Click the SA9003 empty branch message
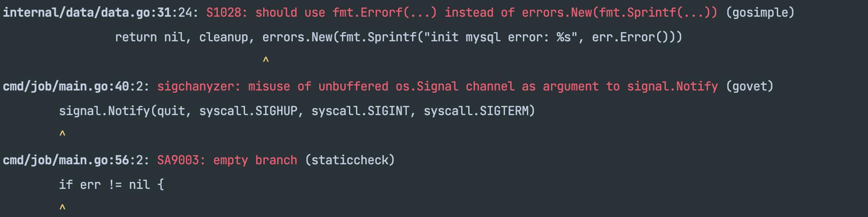The height and width of the screenshot is (217, 868). 227,160
